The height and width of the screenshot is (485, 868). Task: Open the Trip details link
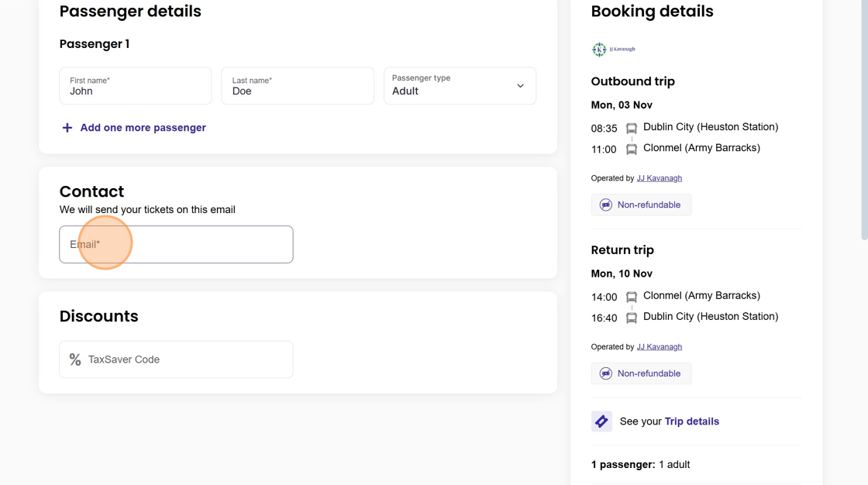click(x=691, y=421)
